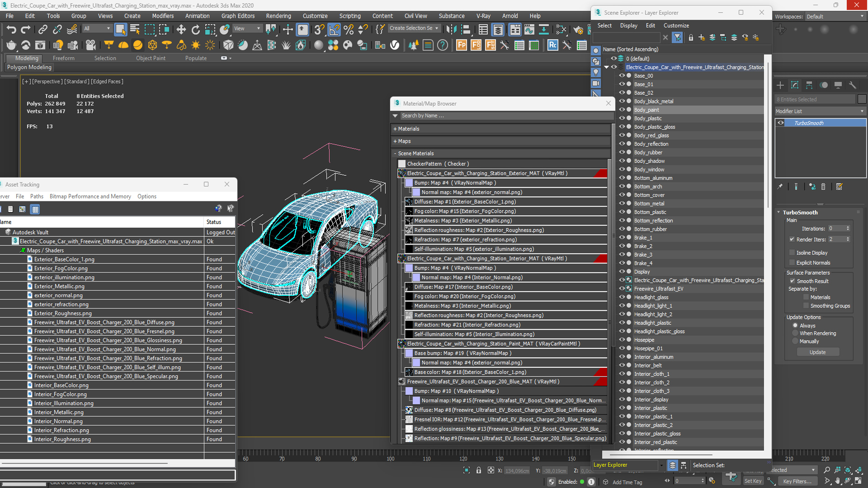868x488 pixels.
Task: Click the Redo arrow in main toolbar
Action: tap(26, 30)
